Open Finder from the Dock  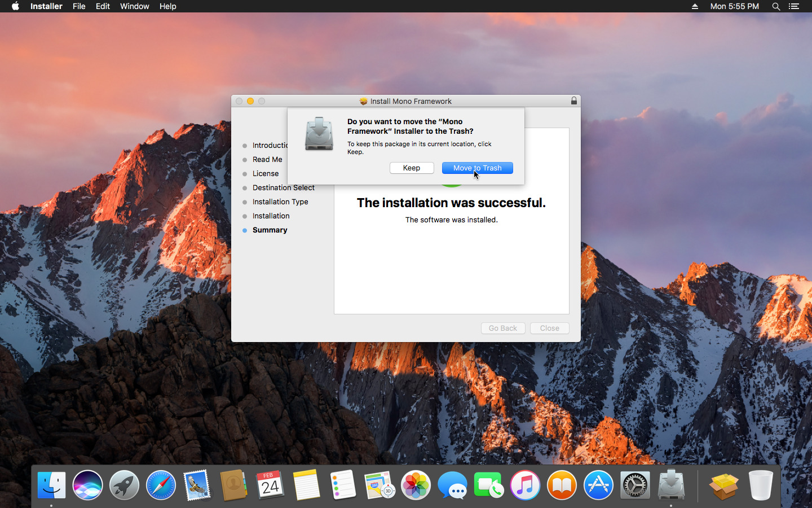[51, 485]
